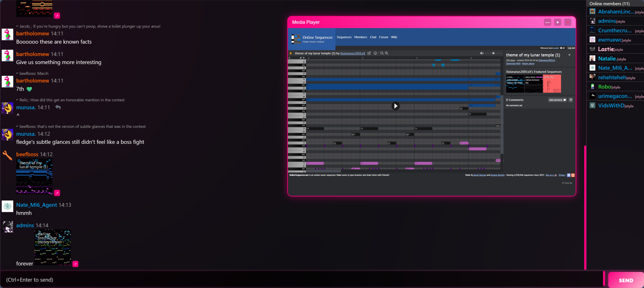Adjust the sequencer volume slider
This screenshot has width=644, height=288.
click(493, 53)
